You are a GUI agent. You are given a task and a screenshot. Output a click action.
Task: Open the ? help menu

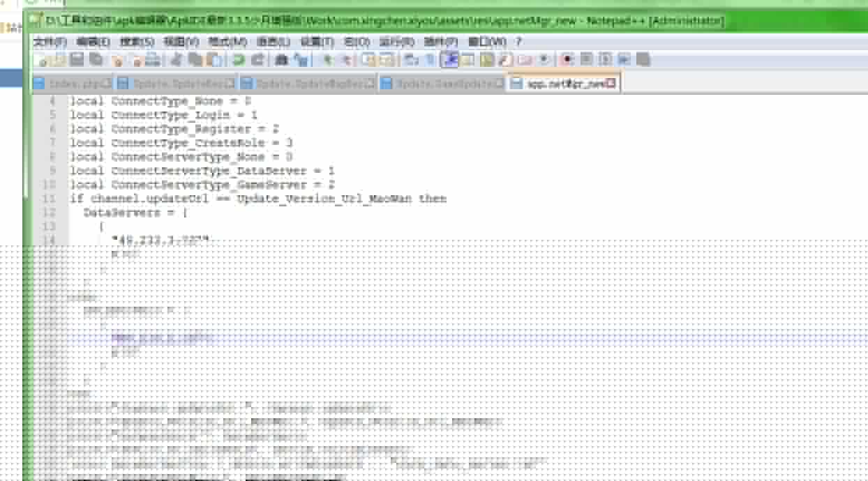(x=518, y=42)
